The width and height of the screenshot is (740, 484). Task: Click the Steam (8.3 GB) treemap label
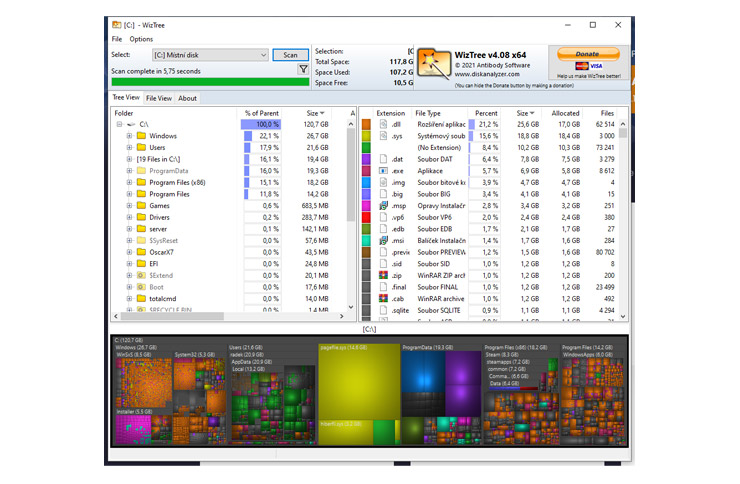click(x=502, y=354)
